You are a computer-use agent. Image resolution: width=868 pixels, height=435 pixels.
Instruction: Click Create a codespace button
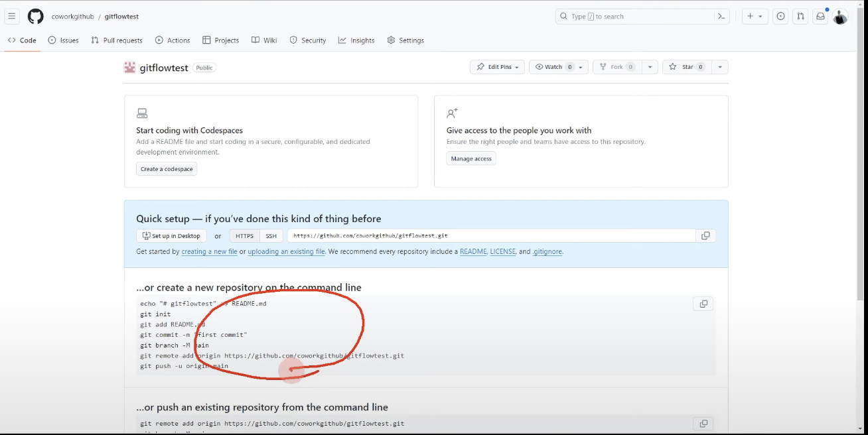[x=167, y=169]
